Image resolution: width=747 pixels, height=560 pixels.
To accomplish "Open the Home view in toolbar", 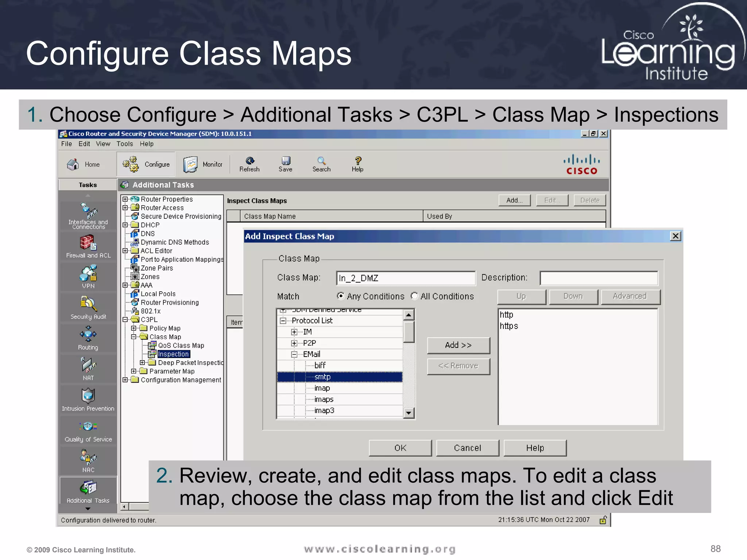I will (x=84, y=164).
